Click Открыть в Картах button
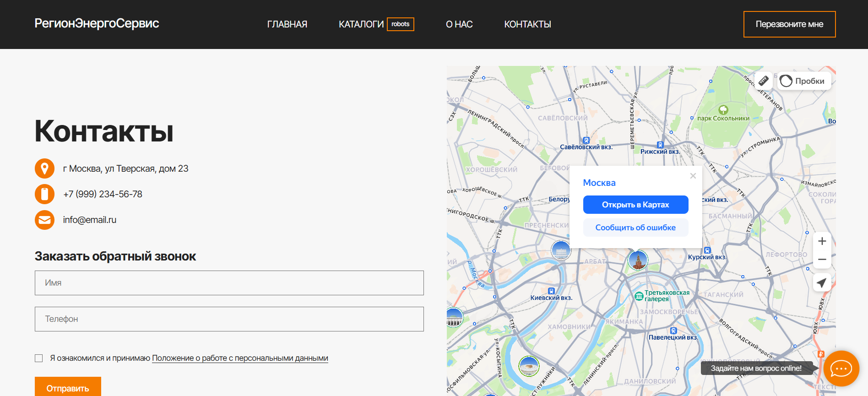The width and height of the screenshot is (868, 396). pos(635,205)
